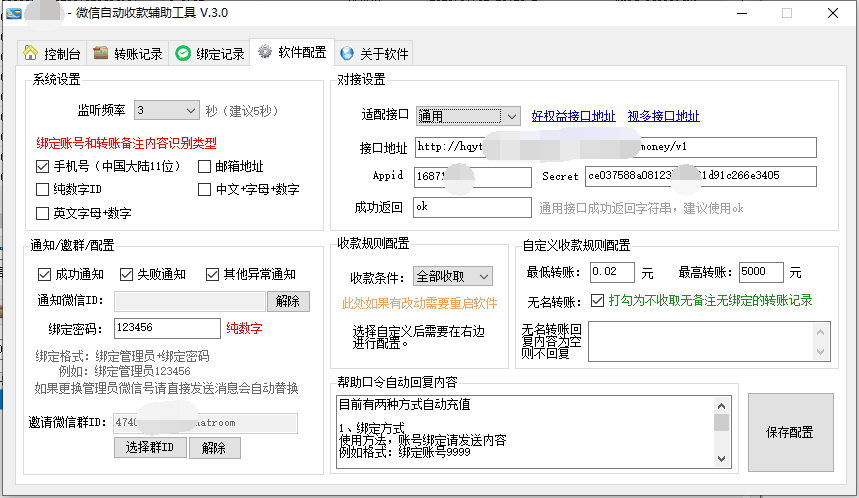The height and width of the screenshot is (498, 859).
Task: Open the 好权益接口地址 link
Action: (x=573, y=116)
